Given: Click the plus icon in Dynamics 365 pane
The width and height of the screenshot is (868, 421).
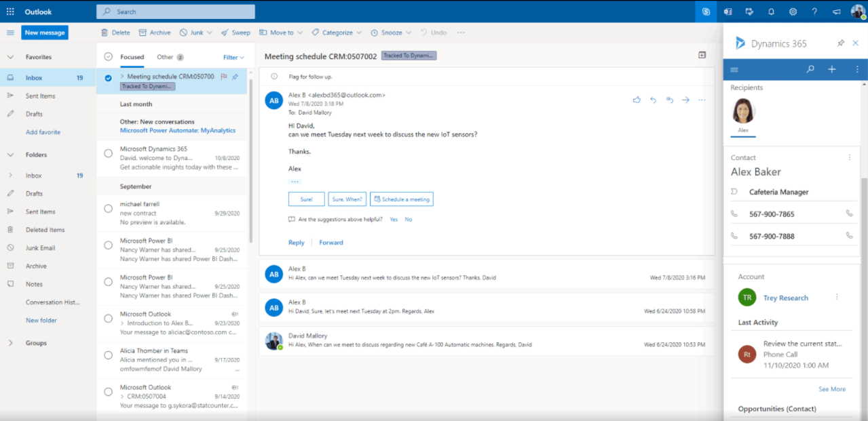Looking at the screenshot, I should 832,69.
